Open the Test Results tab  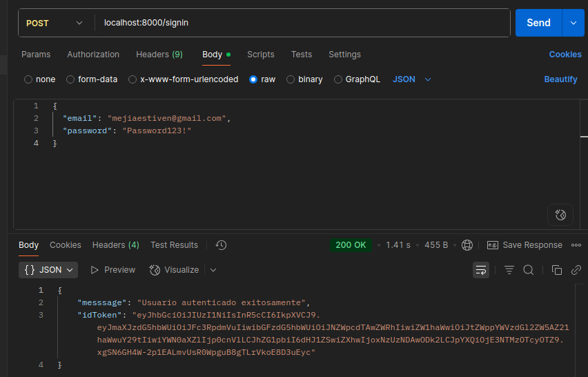pyautogui.click(x=175, y=245)
